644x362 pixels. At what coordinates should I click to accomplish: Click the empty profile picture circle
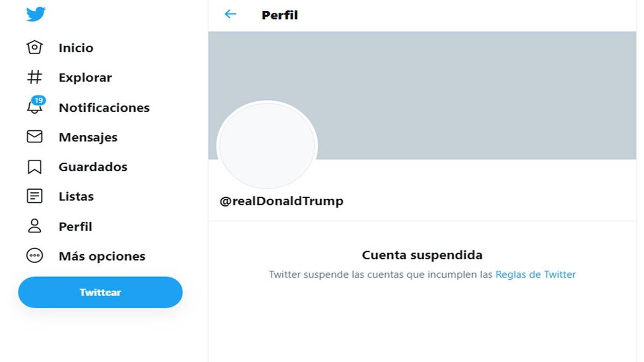click(x=267, y=146)
